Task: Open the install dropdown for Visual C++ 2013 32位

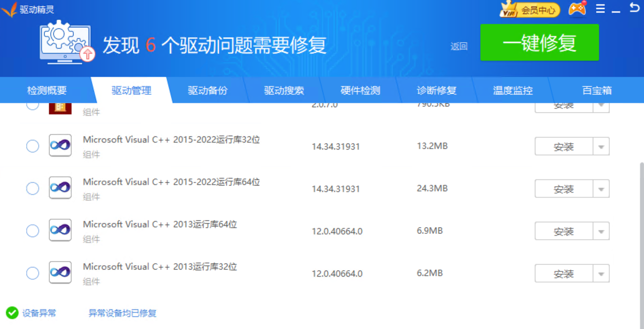Action: coord(602,273)
